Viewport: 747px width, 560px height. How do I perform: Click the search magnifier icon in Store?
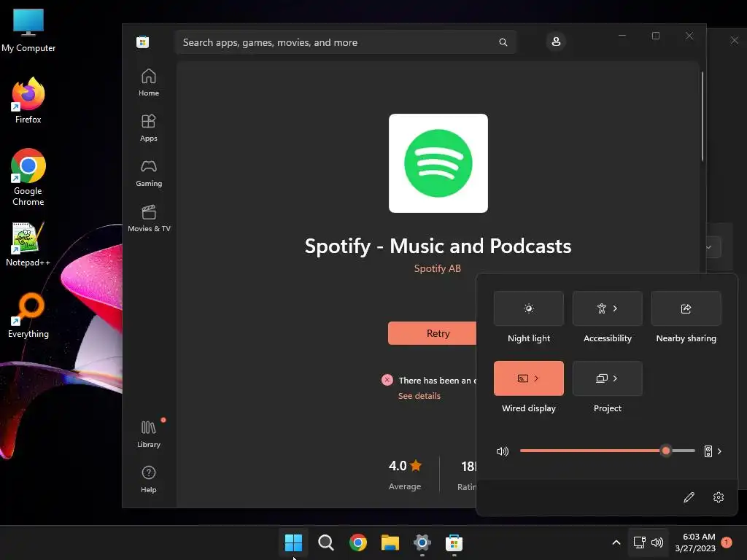tap(503, 42)
